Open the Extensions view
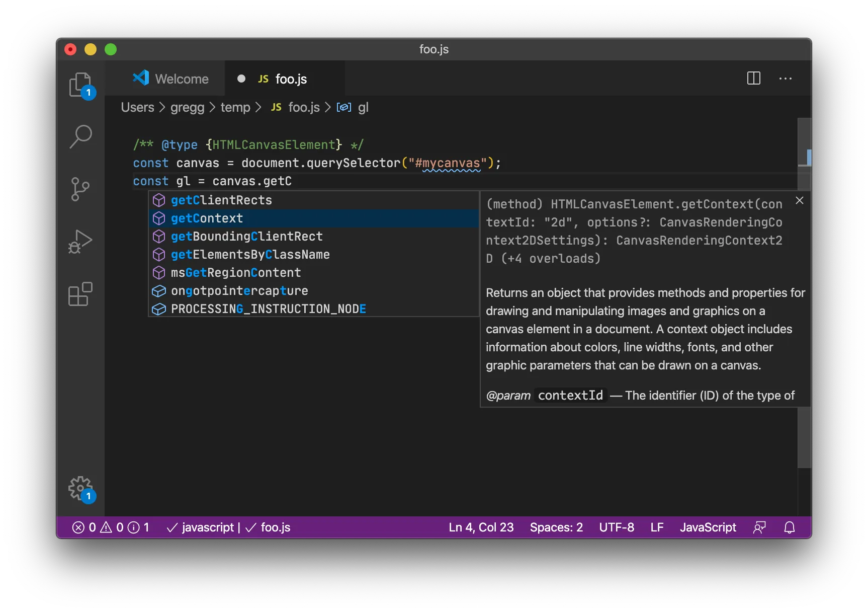This screenshot has height=613, width=868. [80, 294]
